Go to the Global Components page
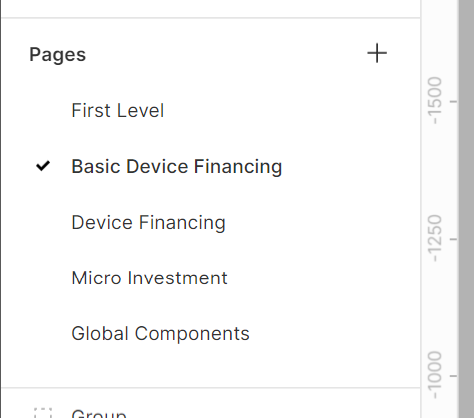This screenshot has width=474, height=418. pyautogui.click(x=160, y=334)
